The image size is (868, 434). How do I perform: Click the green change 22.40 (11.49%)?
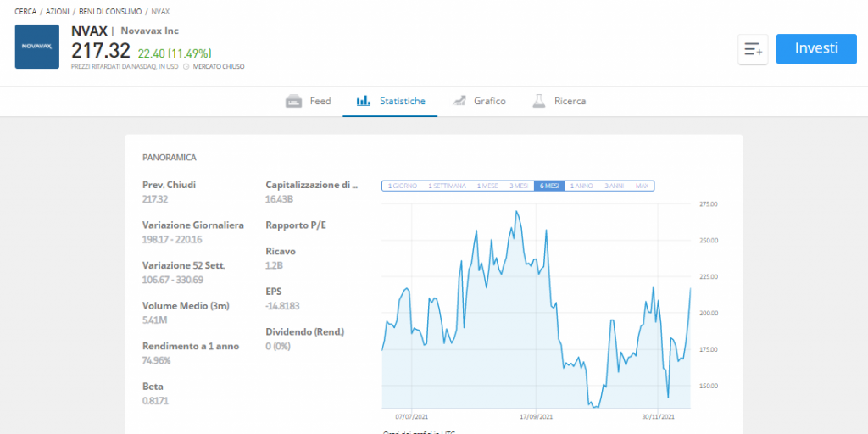pos(175,53)
